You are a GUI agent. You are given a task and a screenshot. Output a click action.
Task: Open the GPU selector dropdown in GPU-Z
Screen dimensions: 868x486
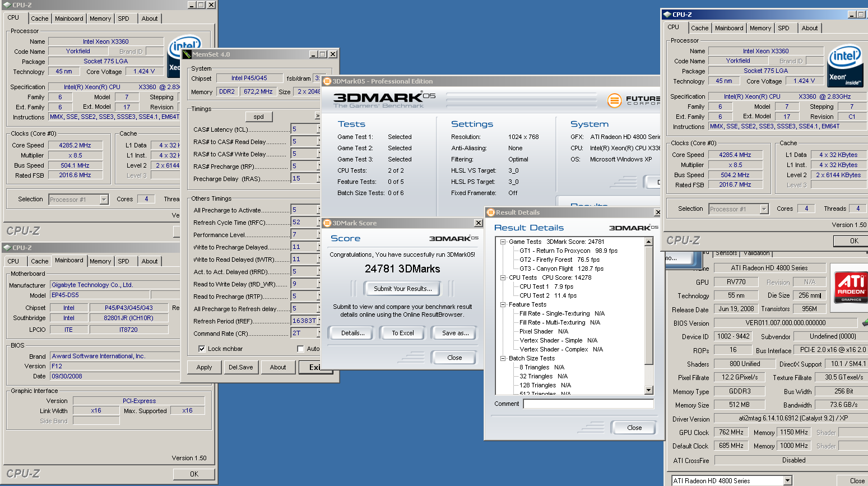point(787,480)
